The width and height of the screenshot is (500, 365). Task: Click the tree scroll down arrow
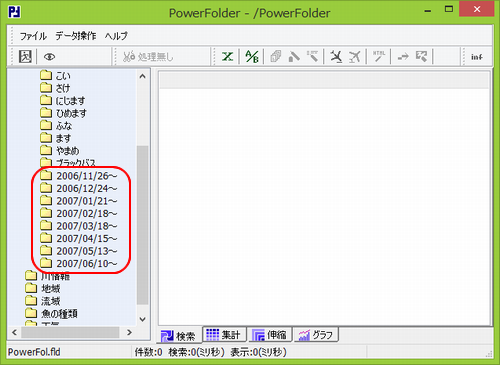coord(143,319)
